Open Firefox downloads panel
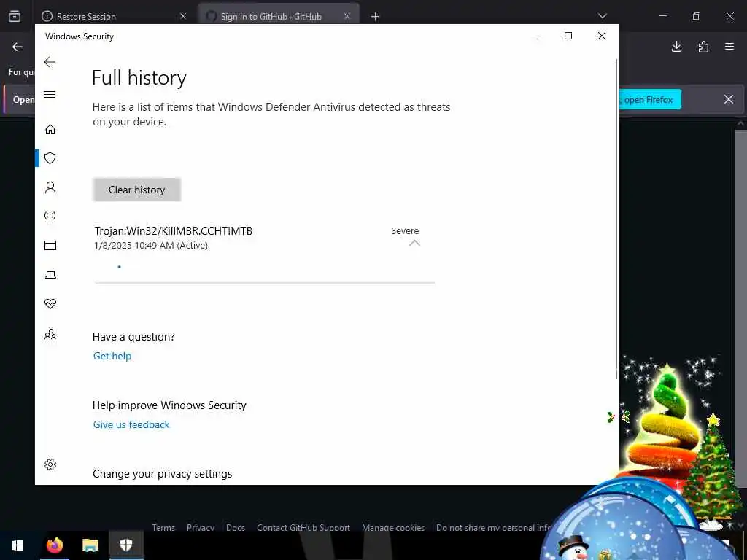 (676, 47)
